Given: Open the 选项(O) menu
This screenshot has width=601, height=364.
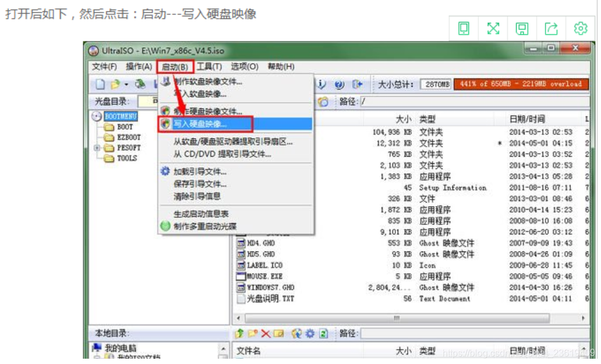Looking at the screenshot, I should 245,67.
